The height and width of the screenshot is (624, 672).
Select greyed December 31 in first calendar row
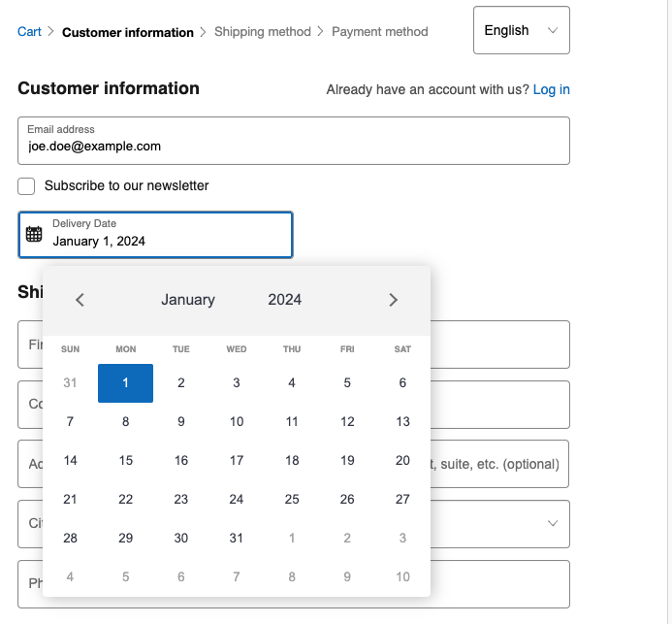click(70, 384)
